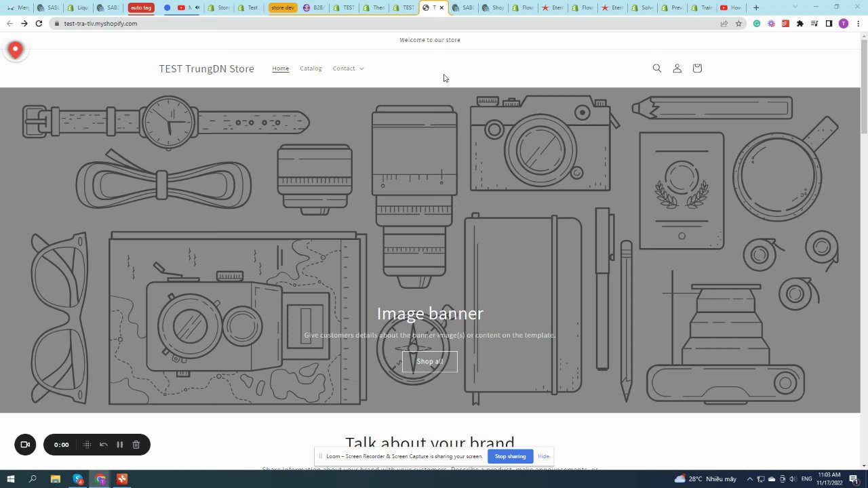This screenshot has width=868, height=488.
Task: Open File Explorer from the taskbar
Action: click(56, 479)
